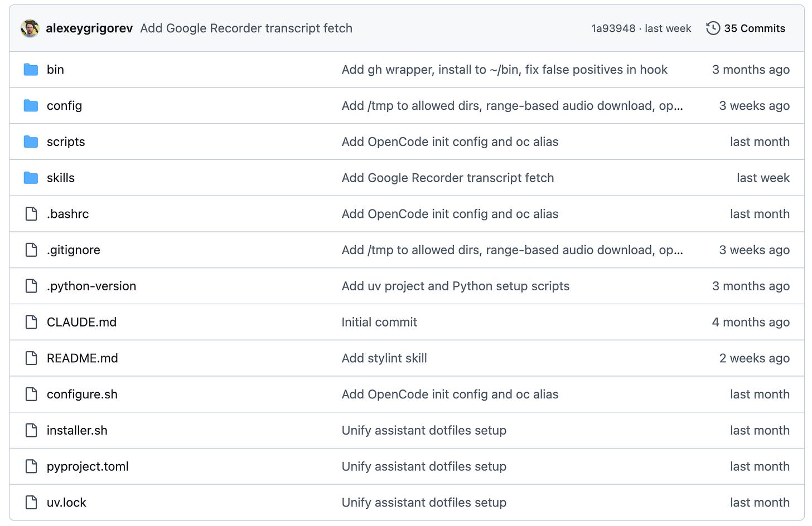Screen dimensions: 812x526
Task: Open commit hash 1a93948
Action: (x=613, y=28)
